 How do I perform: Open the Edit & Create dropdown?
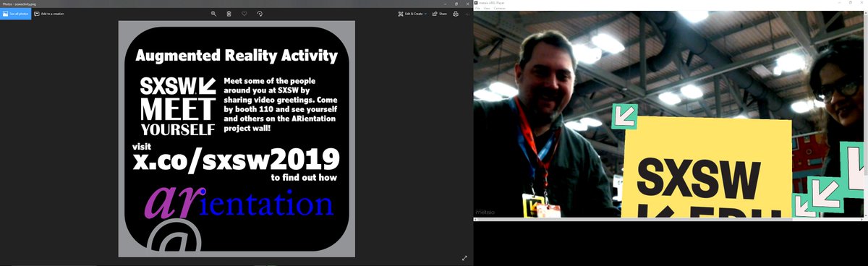412,14
